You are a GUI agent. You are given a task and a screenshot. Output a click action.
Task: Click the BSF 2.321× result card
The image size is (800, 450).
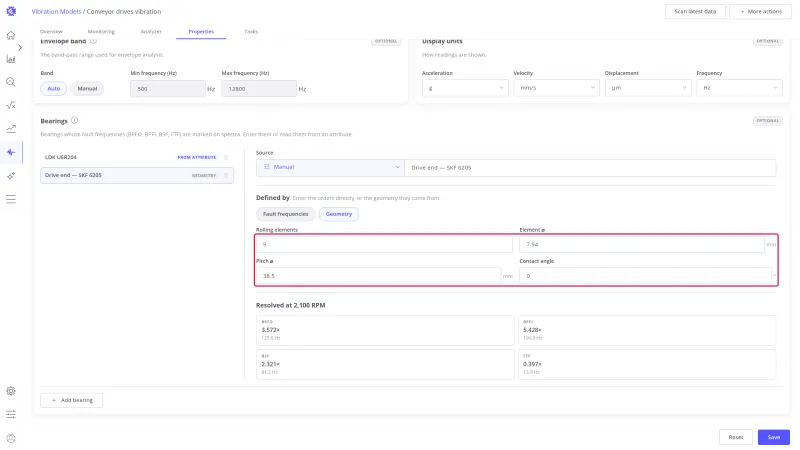tap(385, 364)
